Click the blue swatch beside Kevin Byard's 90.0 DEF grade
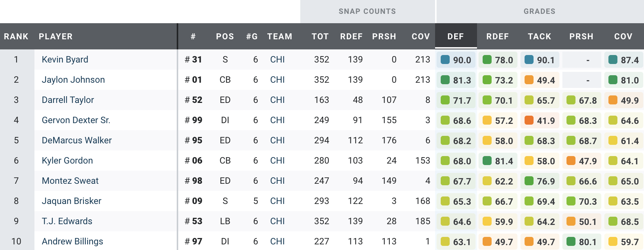644x250 pixels. pos(445,60)
